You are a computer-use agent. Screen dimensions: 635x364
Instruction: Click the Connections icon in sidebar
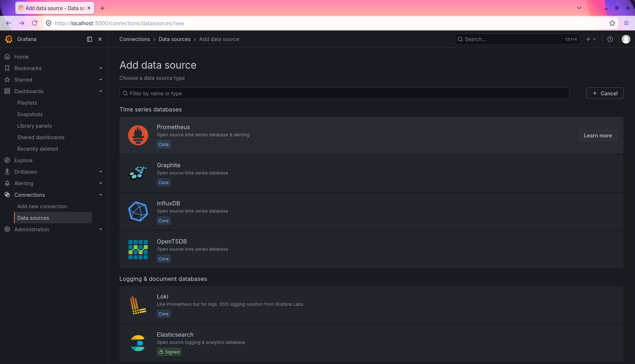point(7,195)
